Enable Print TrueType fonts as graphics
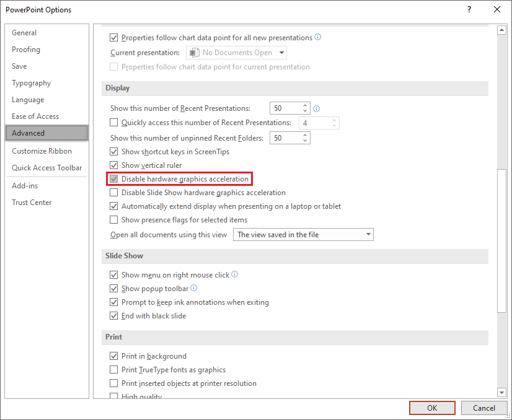The height and width of the screenshot is (420, 512). point(113,370)
